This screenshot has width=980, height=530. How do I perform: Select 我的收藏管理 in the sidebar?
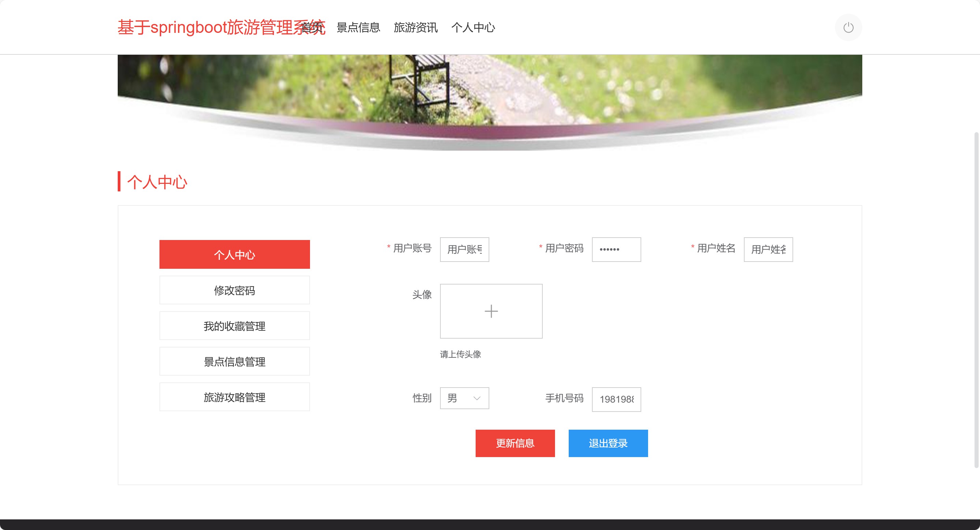pyautogui.click(x=234, y=326)
